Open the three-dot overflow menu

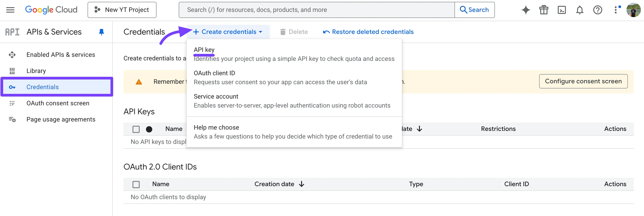coord(617,10)
